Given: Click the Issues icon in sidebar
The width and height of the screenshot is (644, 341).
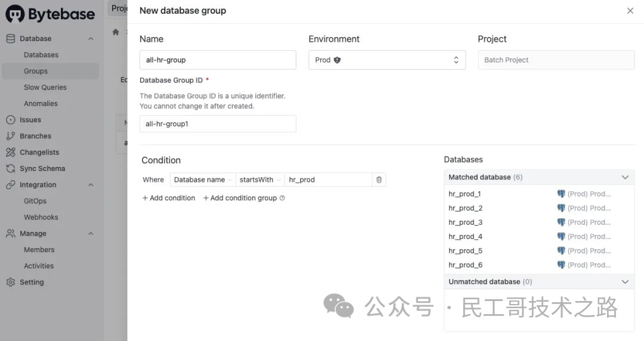Looking at the screenshot, I should tap(10, 120).
